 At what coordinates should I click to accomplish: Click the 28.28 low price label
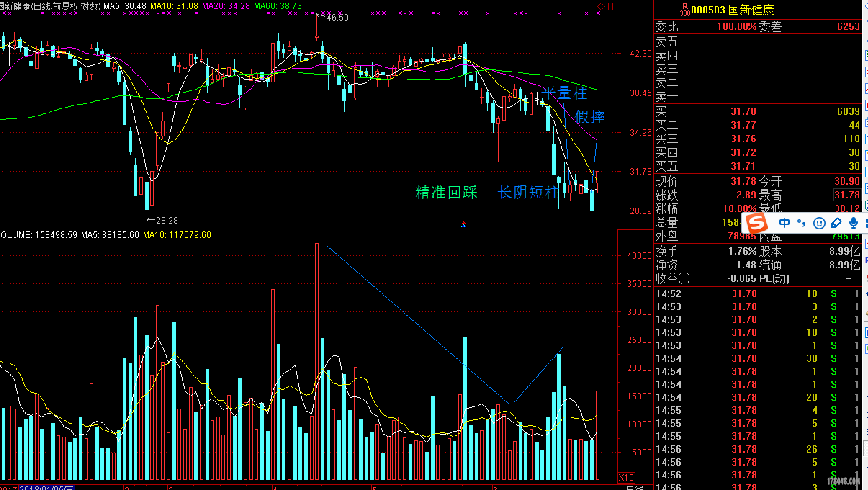[x=167, y=220]
